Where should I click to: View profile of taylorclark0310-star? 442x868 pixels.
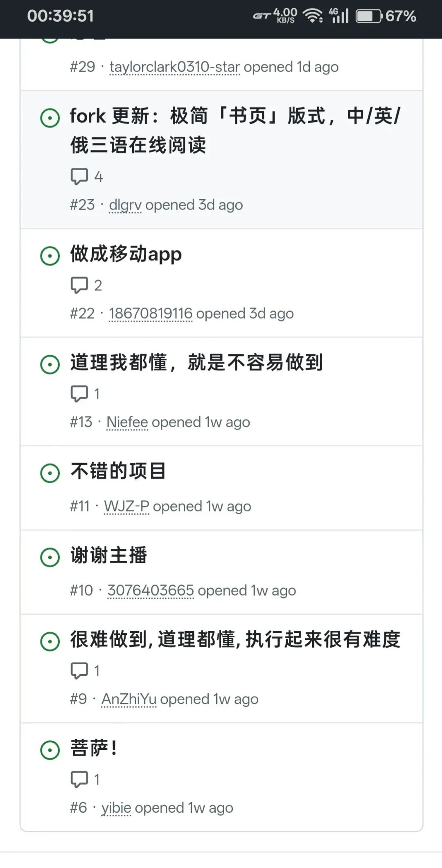coord(175,67)
